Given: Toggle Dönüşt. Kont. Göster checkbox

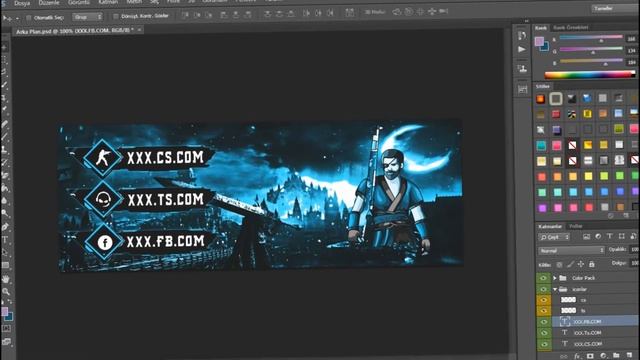Looking at the screenshot, I should click(x=116, y=16).
